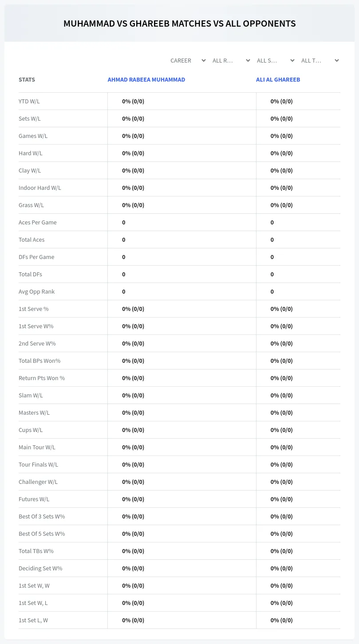This screenshot has height=644, width=359.
Task: Expand the ALL T... filter dropdown
Action: (x=320, y=60)
